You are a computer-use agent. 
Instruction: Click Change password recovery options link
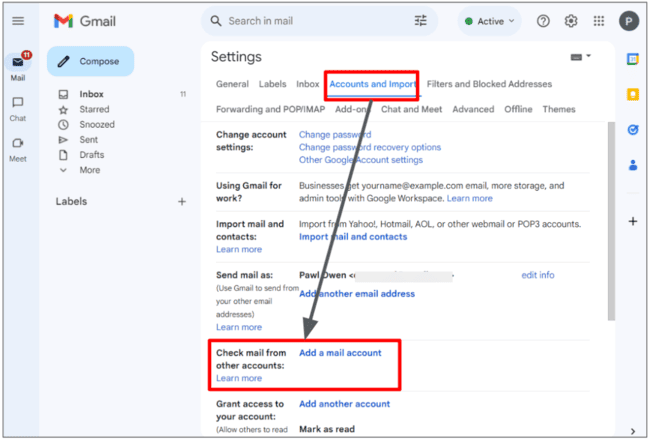point(370,148)
